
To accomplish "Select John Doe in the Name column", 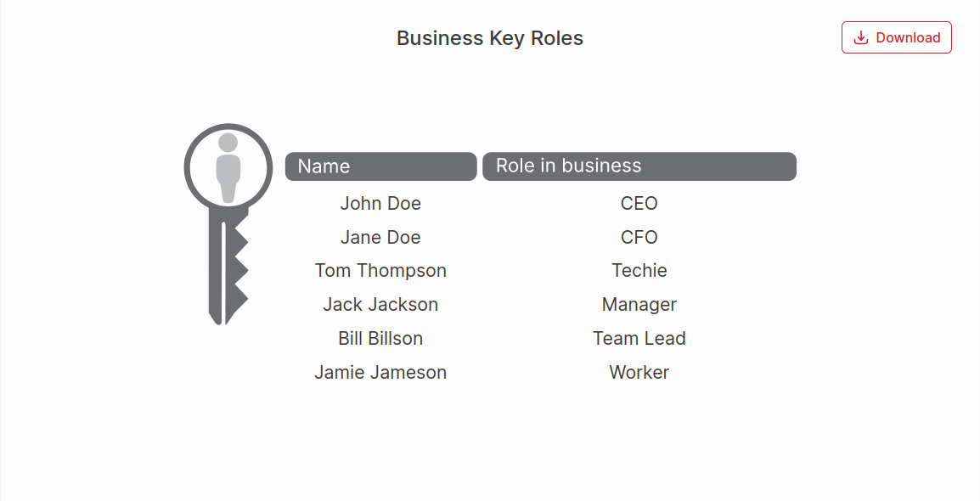I will click(x=380, y=203).
